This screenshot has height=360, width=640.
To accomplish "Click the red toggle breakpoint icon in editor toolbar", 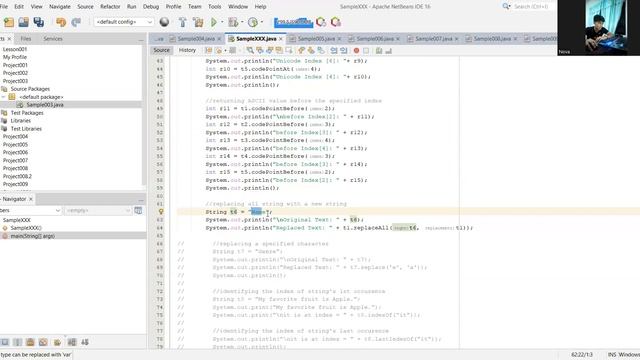I will point(356,51).
